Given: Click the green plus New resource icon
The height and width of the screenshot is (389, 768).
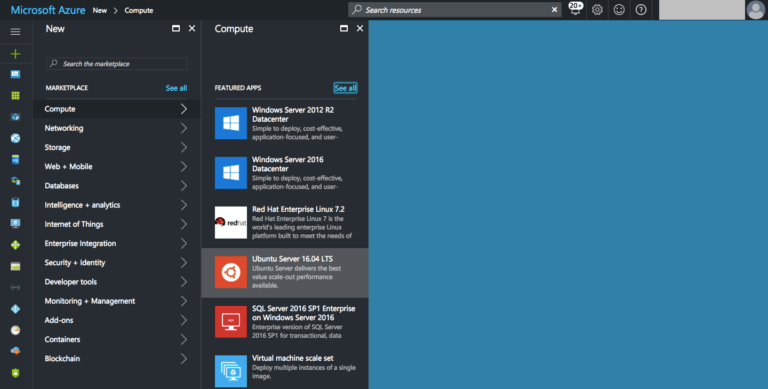Looking at the screenshot, I should click(15, 53).
